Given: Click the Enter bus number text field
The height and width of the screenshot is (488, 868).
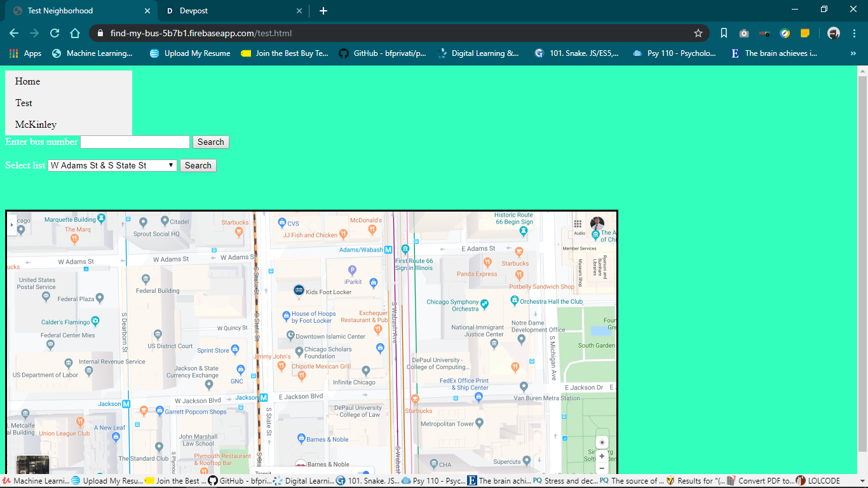Looking at the screenshot, I should coord(135,142).
